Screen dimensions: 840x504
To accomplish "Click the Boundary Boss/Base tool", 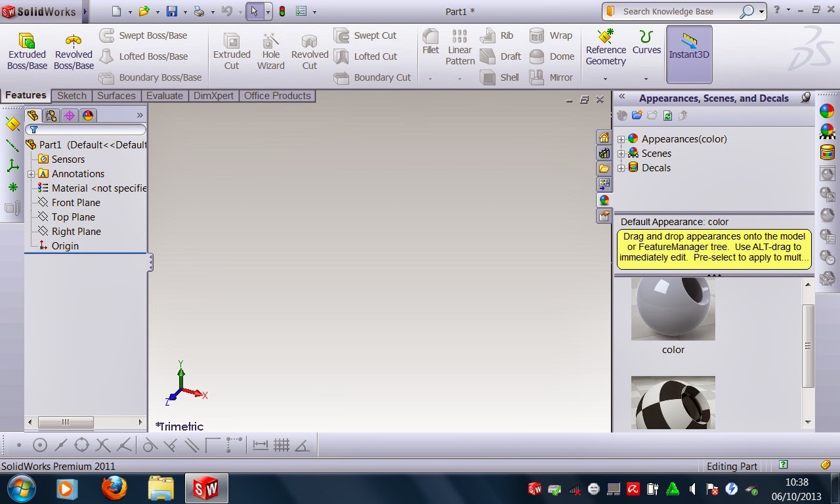I will click(x=150, y=77).
